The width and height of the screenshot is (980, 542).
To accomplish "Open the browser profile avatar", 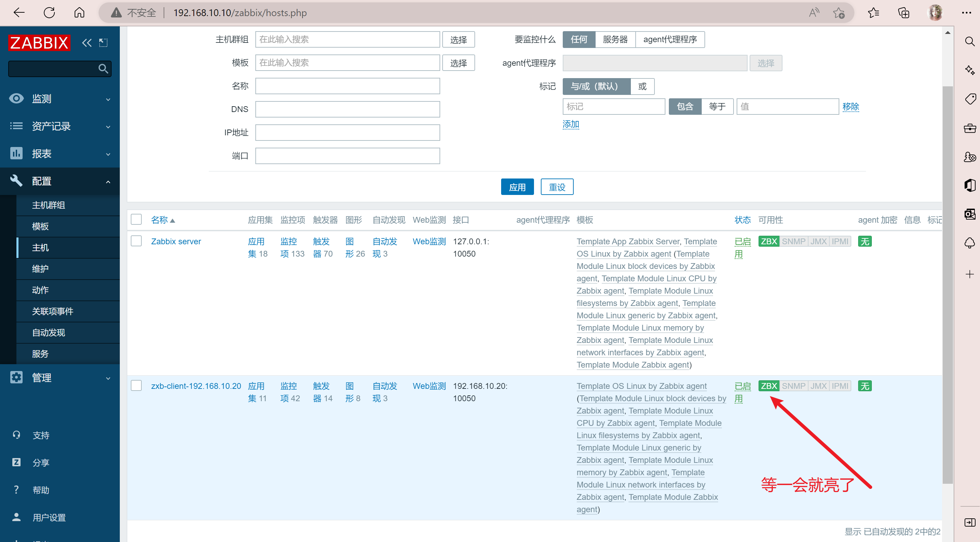I will coord(935,13).
